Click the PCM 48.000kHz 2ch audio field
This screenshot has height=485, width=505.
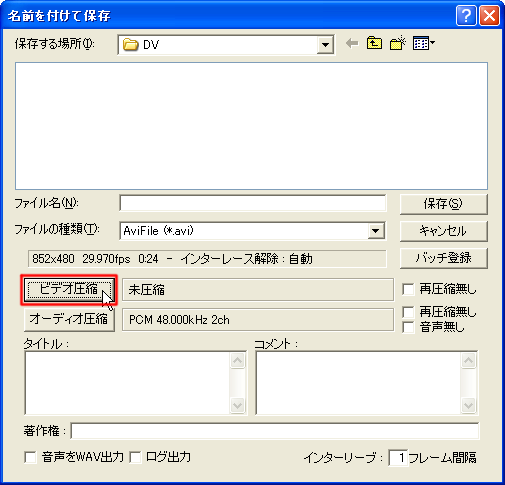tap(258, 320)
